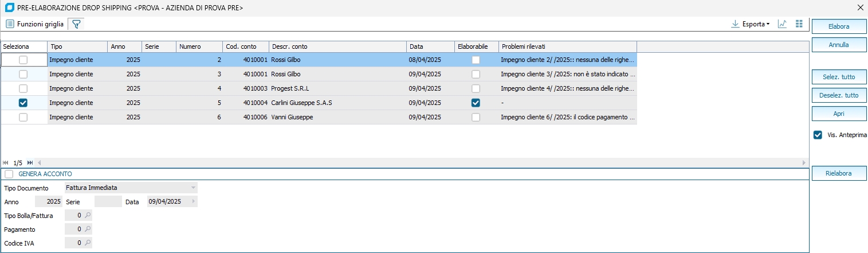Sort by Seleziona column header

(x=24, y=46)
